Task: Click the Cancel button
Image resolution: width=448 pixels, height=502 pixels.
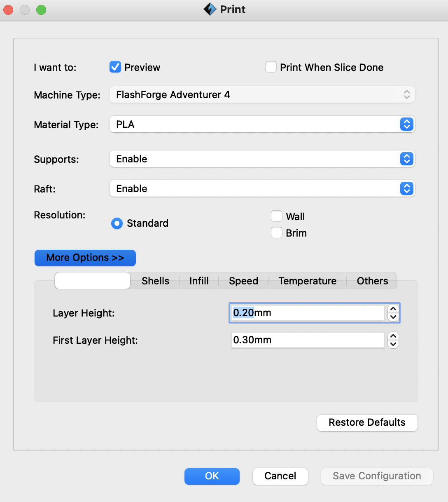Action: click(x=280, y=476)
